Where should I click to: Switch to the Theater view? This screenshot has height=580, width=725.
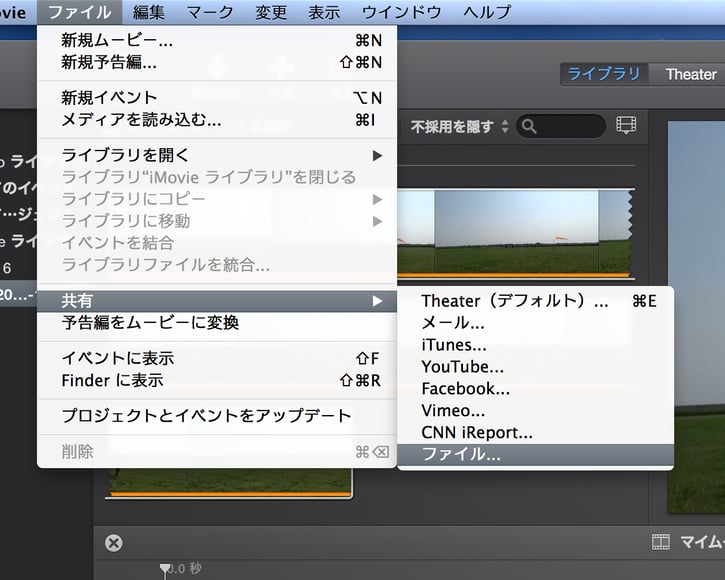click(690, 74)
